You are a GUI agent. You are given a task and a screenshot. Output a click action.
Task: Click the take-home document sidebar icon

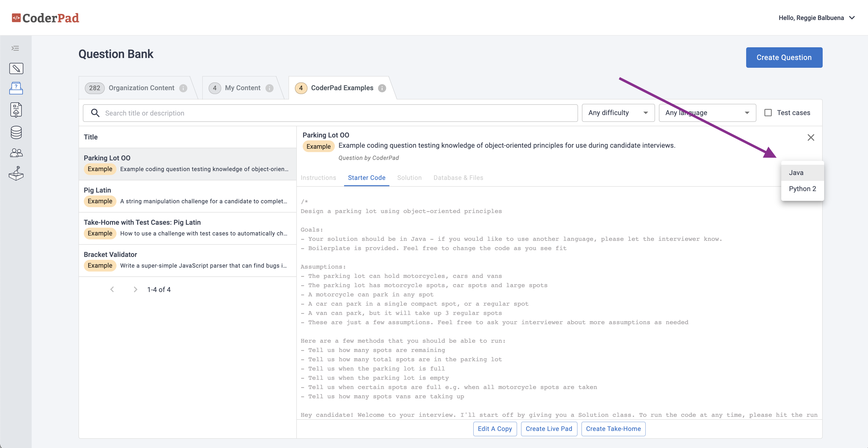coord(16,110)
